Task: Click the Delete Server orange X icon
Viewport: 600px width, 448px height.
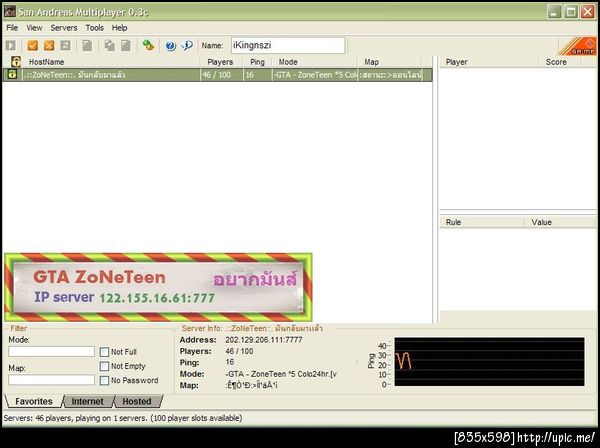Action: point(49,46)
